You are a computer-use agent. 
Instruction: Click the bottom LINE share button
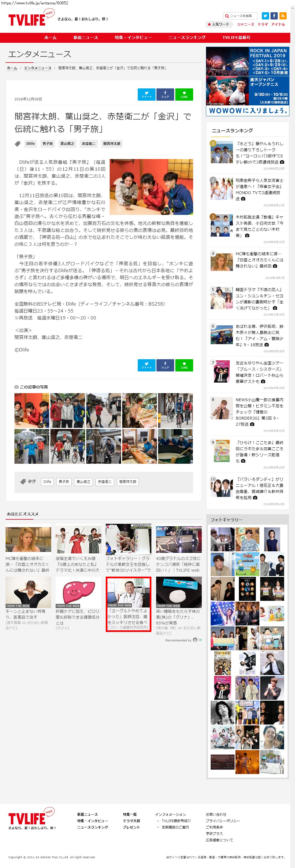pos(184,365)
